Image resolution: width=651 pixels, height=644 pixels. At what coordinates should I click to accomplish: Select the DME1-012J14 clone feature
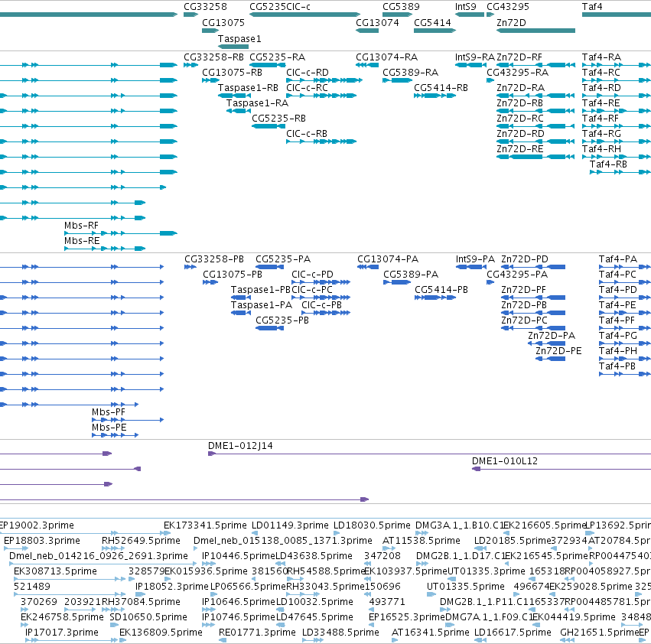[x=429, y=454]
